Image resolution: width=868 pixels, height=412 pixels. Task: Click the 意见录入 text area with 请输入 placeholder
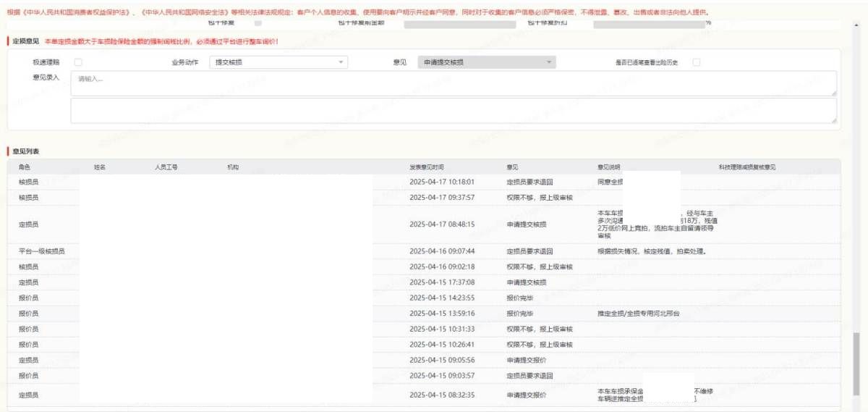coord(453,83)
